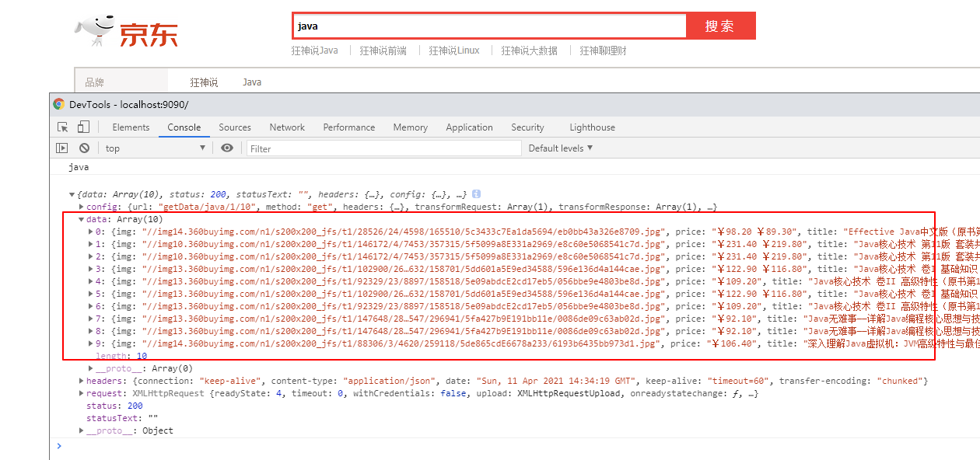Image resolution: width=980 pixels, height=460 pixels.
Task: Click the search box containing java
Action: point(490,26)
